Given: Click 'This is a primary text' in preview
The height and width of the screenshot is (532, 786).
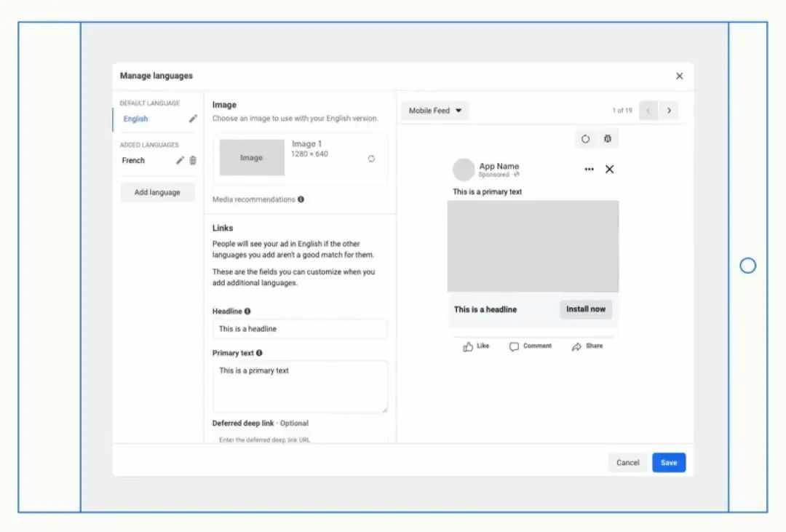Looking at the screenshot, I should click(487, 191).
